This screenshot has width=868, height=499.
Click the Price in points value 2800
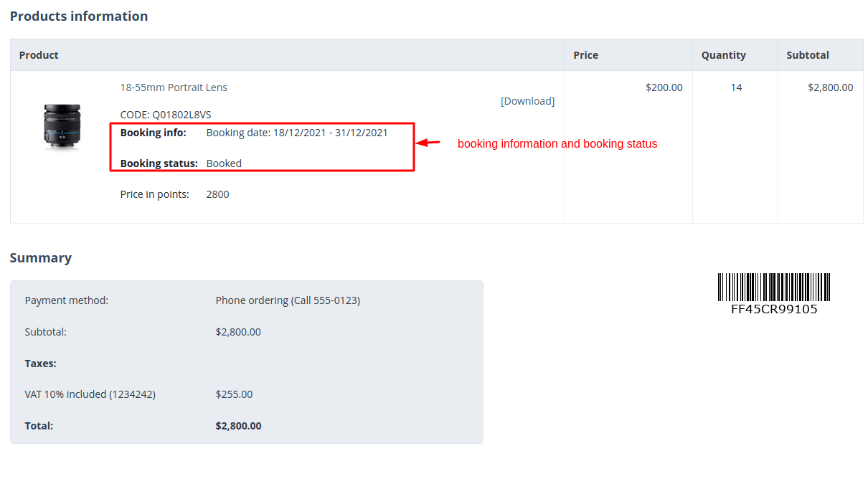[x=217, y=194]
